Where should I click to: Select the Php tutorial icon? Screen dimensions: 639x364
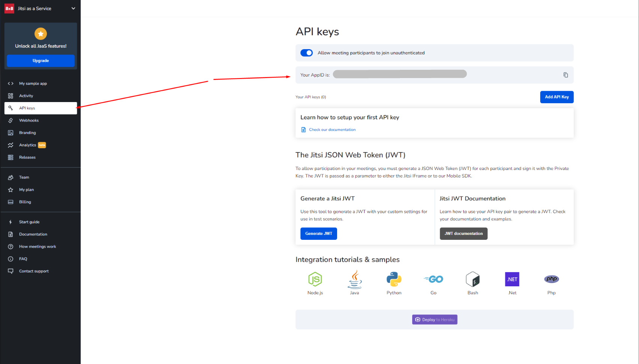click(x=552, y=280)
